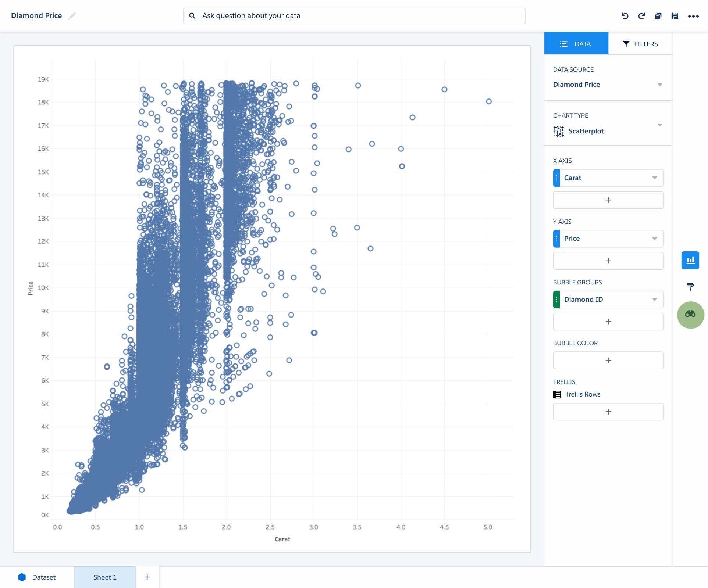Add a bubble color field
Image resolution: width=708 pixels, height=588 pixels.
(608, 360)
